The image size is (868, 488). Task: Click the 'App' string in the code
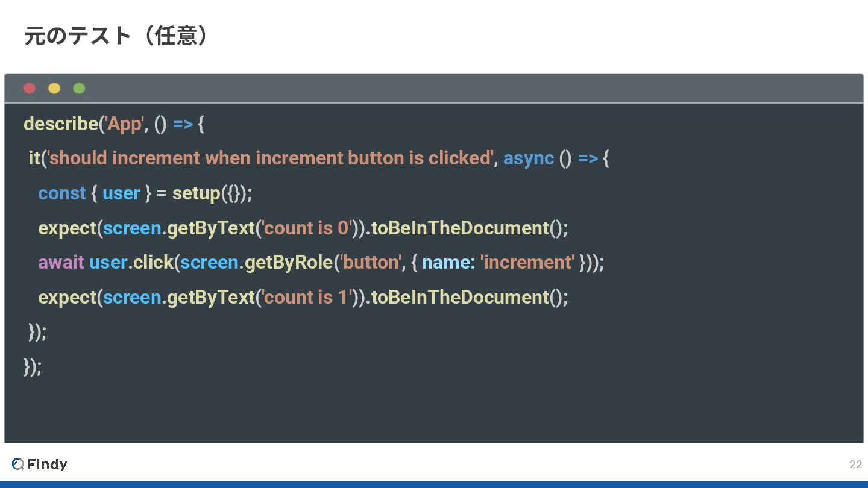125,124
